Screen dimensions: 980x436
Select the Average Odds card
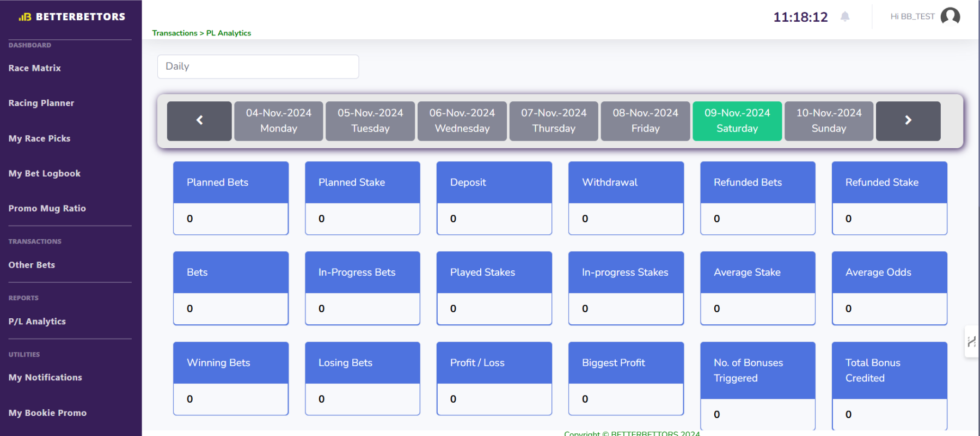(x=889, y=288)
